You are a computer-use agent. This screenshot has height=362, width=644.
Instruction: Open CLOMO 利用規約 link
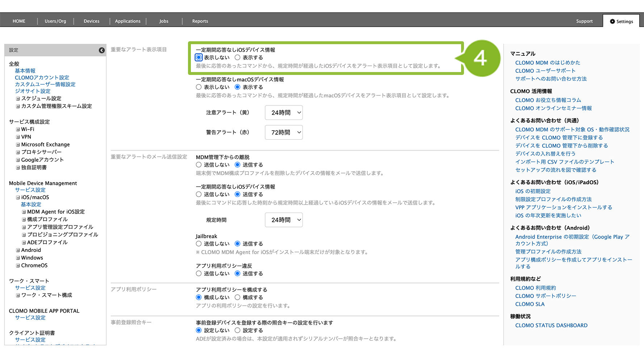(535, 288)
